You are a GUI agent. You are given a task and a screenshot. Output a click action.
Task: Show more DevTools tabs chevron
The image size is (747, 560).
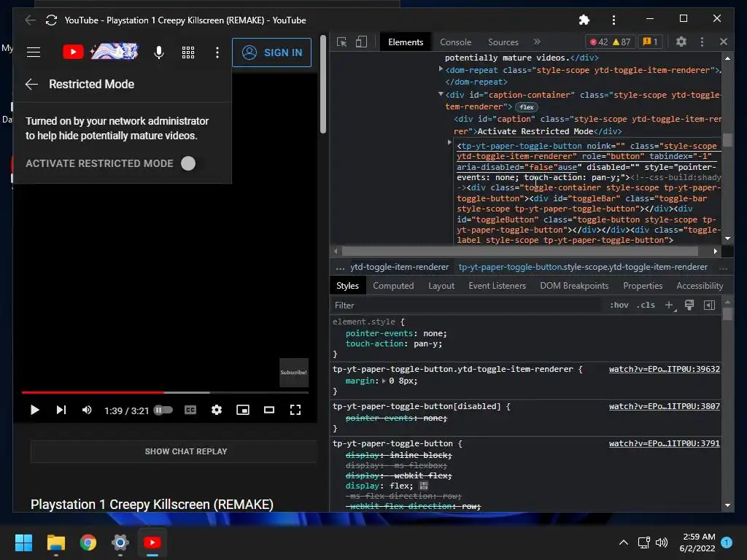[x=537, y=42]
